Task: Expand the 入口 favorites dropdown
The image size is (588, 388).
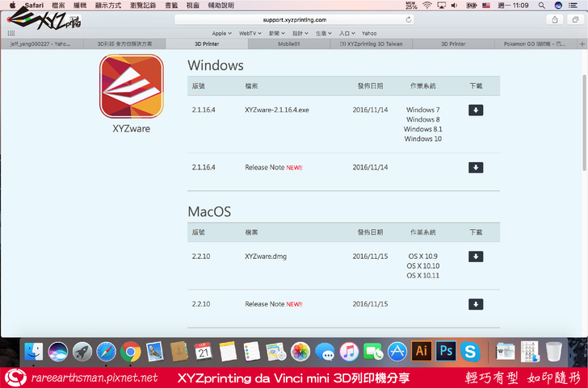Action: [346, 33]
